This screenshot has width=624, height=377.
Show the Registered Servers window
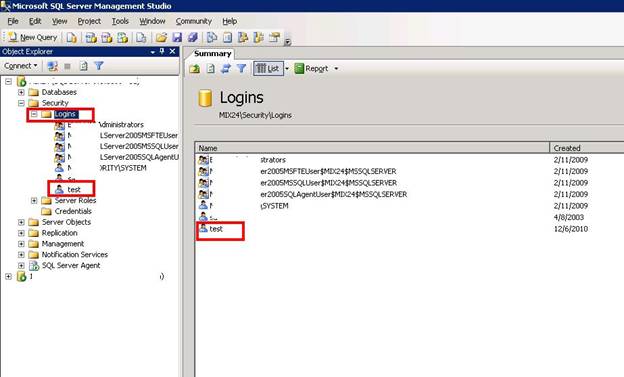(212, 37)
